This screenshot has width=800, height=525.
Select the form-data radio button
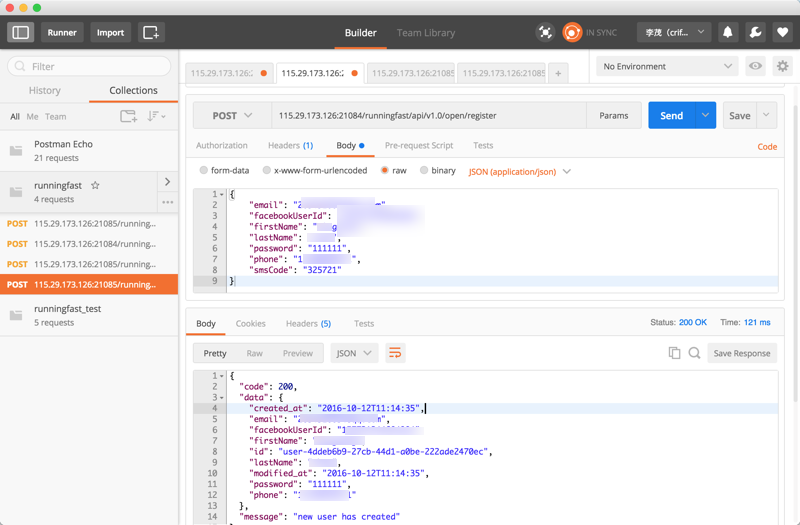click(x=204, y=171)
